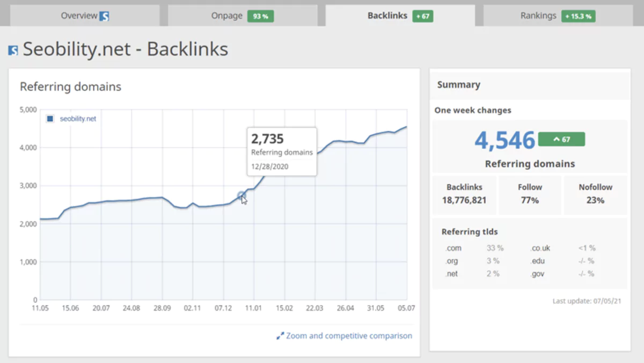Click the tooltip showing 2,735 Referring domains
This screenshot has height=363, width=644.
pos(281,151)
